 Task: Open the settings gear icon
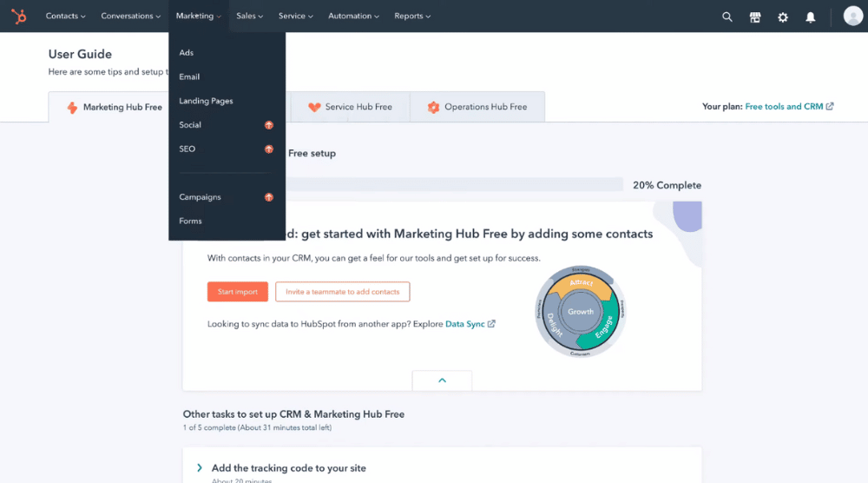click(783, 17)
